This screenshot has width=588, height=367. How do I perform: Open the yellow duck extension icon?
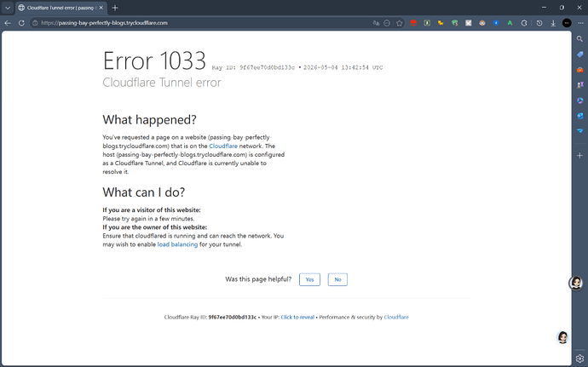[x=441, y=23]
